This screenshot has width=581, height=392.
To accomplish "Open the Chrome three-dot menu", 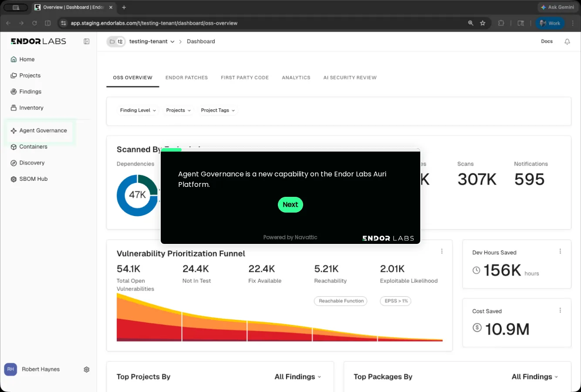I will point(573,23).
